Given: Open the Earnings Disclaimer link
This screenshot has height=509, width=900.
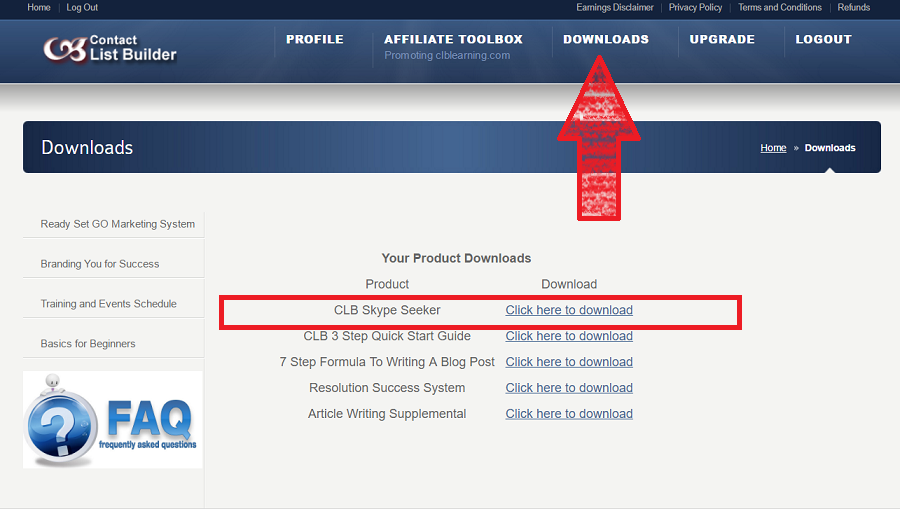Looking at the screenshot, I should (614, 8).
